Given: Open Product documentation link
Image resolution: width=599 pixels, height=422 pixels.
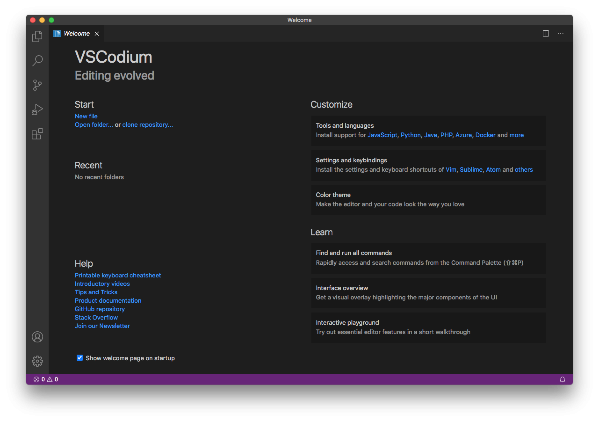Looking at the screenshot, I should pyautogui.click(x=108, y=301).
